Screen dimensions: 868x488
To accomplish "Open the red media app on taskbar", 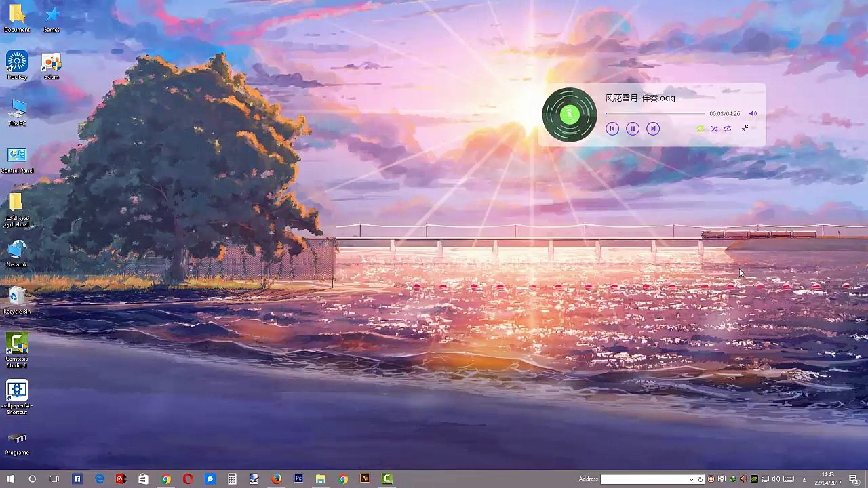I will tap(121, 479).
